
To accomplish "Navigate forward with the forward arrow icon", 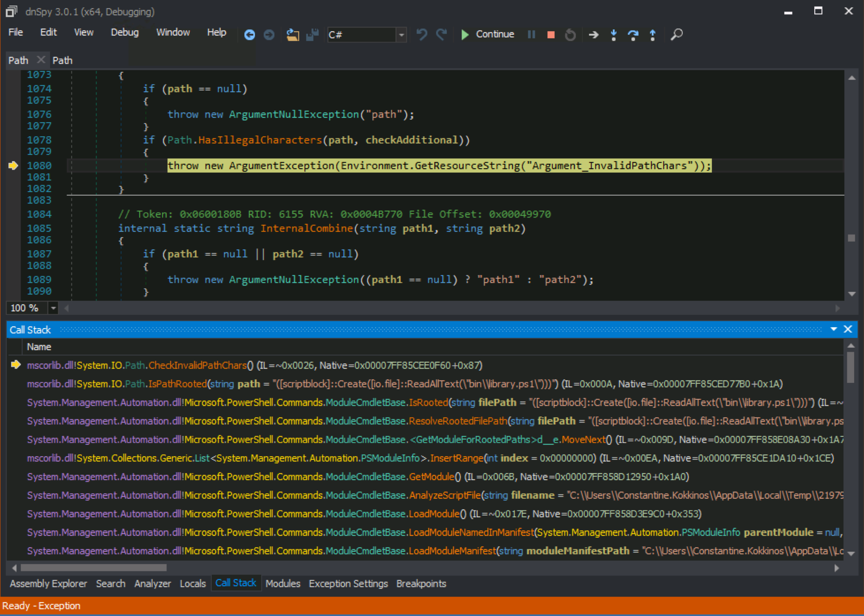I will coord(269,34).
